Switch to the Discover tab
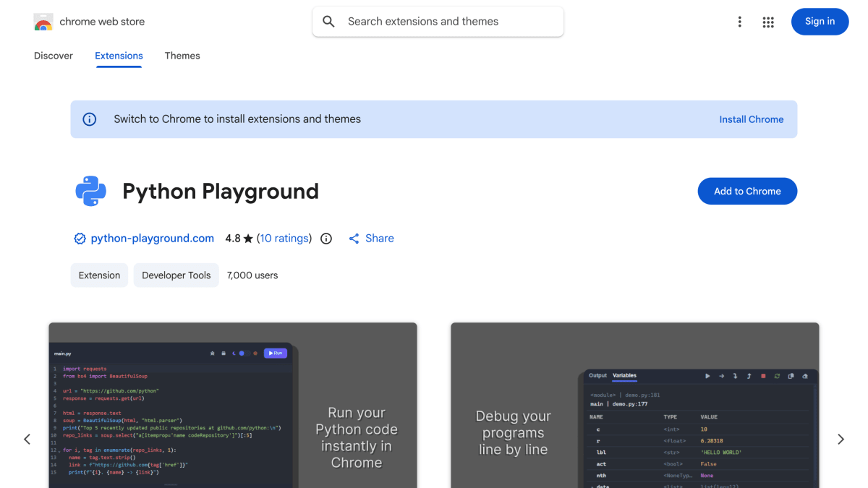868x488 pixels. (x=54, y=56)
